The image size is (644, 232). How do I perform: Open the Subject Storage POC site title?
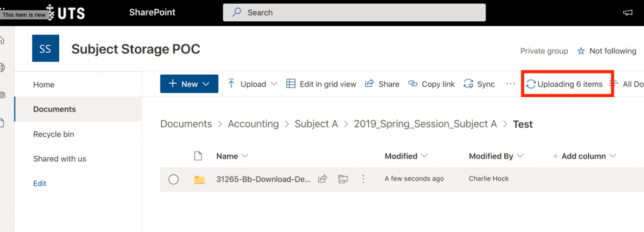(x=136, y=49)
